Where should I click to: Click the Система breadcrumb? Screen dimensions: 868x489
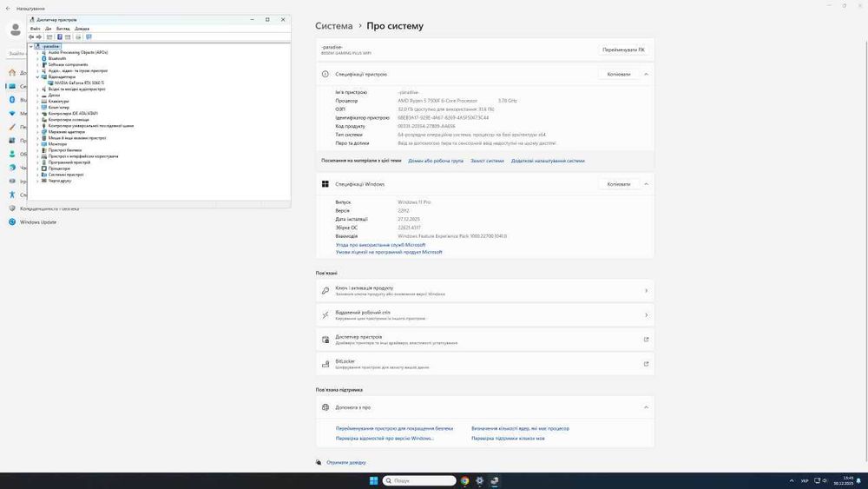coord(334,25)
